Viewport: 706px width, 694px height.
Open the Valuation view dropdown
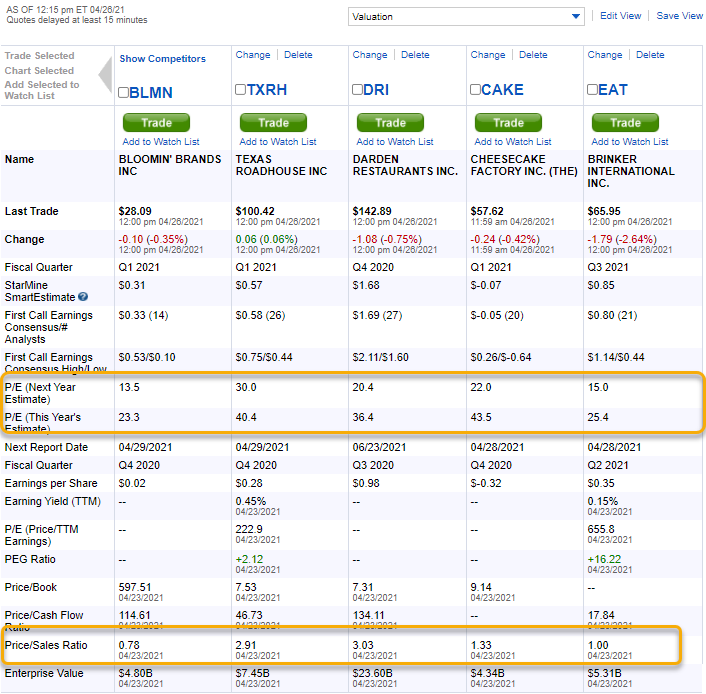coord(466,17)
